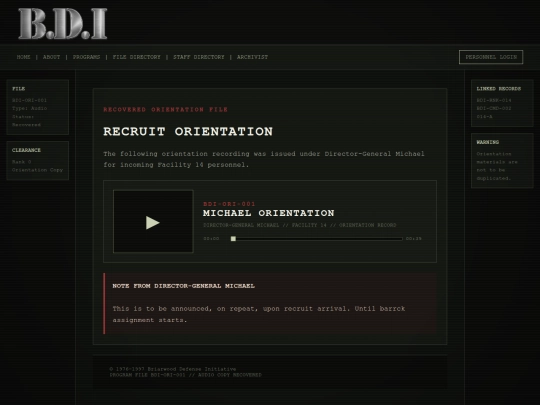The height and width of the screenshot is (405, 540).
Task: Click the 'MICHAEL ORIENTATION' track title
Action: pyautogui.click(x=269, y=213)
